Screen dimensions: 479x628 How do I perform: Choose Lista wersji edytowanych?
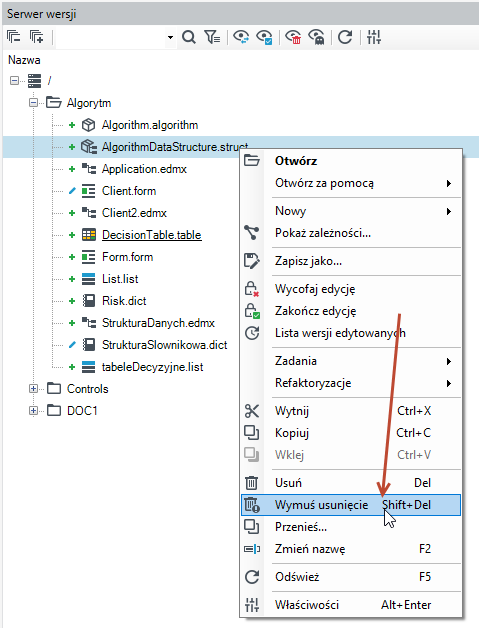[351, 333]
